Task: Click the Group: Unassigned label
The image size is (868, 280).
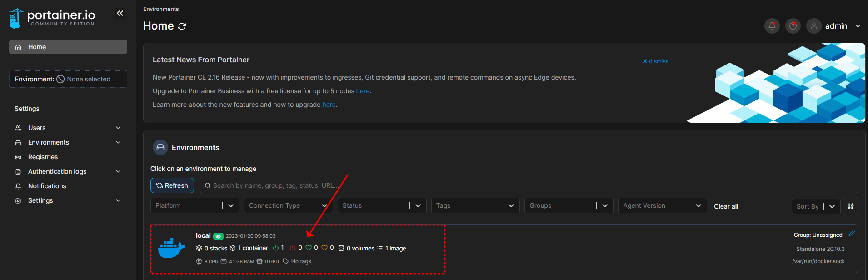Action: click(818, 235)
